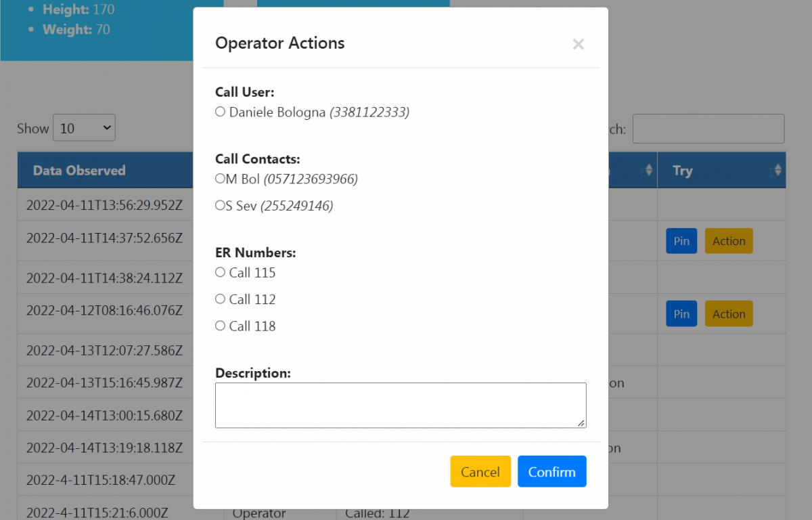
Task: Close the Operator Actions dialog with X
Action: (x=578, y=45)
